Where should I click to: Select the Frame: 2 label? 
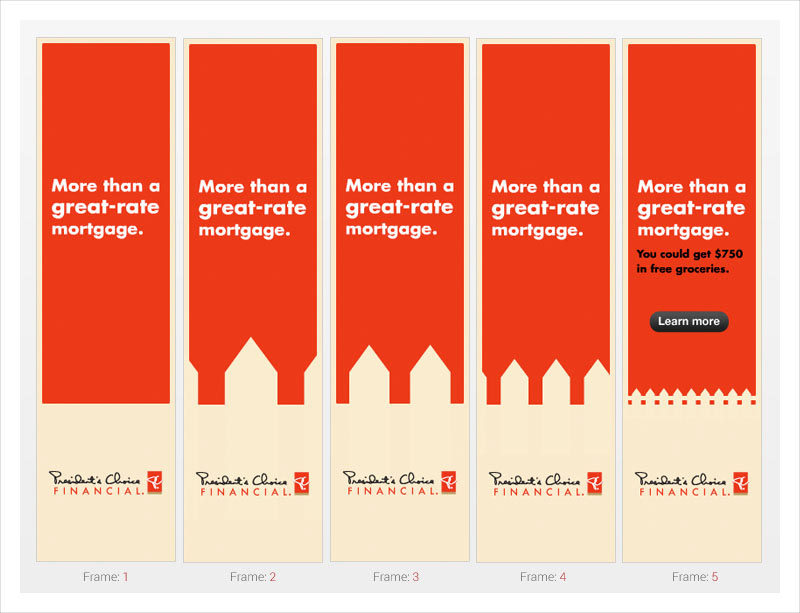click(x=253, y=577)
